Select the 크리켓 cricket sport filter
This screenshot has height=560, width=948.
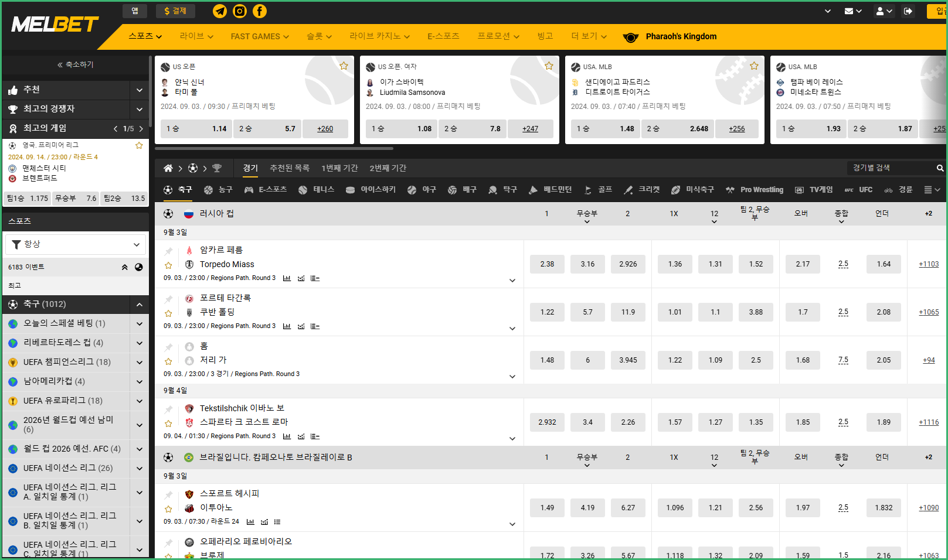[642, 190]
